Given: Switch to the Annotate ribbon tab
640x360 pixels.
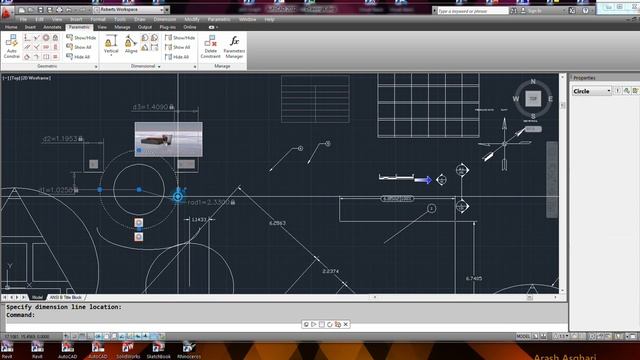Looking at the screenshot, I should pyautogui.click(x=52, y=27).
